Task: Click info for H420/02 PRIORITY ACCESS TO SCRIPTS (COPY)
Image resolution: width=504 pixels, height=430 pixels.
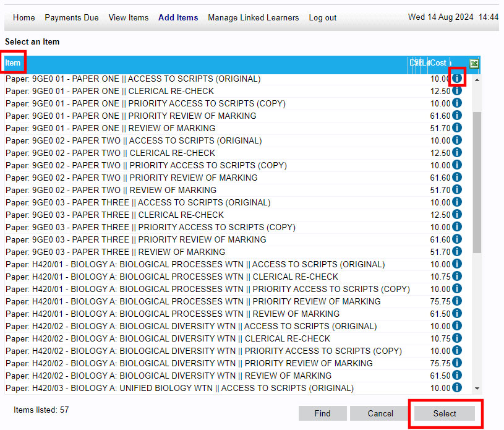Action: tap(456, 350)
